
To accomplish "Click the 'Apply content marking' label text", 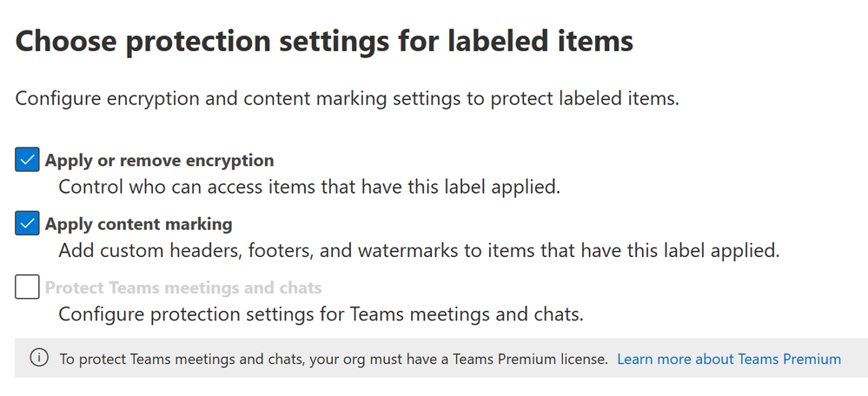I will point(138,224).
